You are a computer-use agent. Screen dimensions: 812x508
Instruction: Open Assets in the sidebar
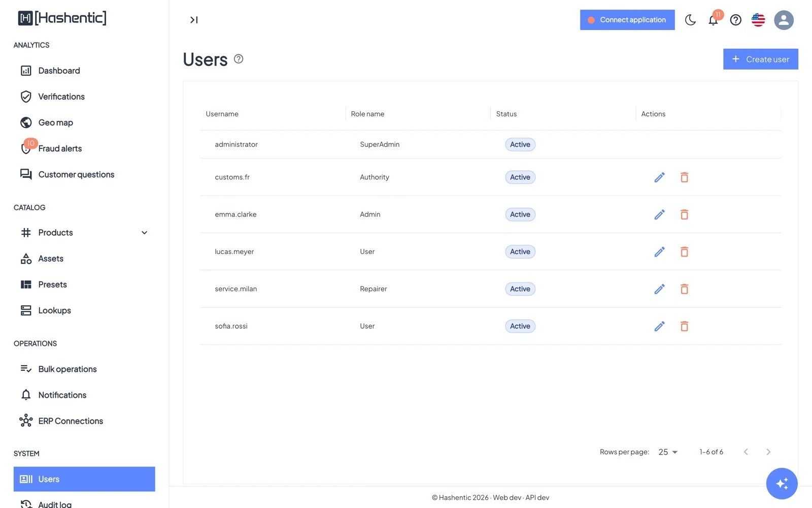click(84, 259)
